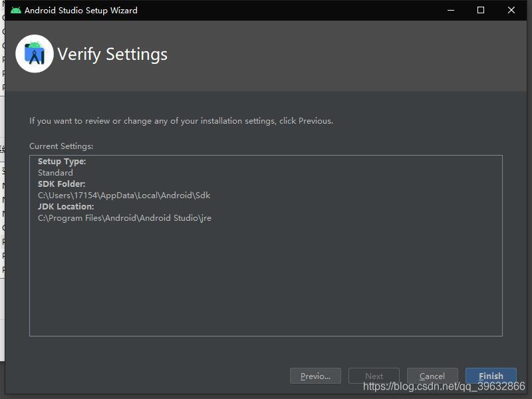Click the Current Settings label

pos(61,146)
